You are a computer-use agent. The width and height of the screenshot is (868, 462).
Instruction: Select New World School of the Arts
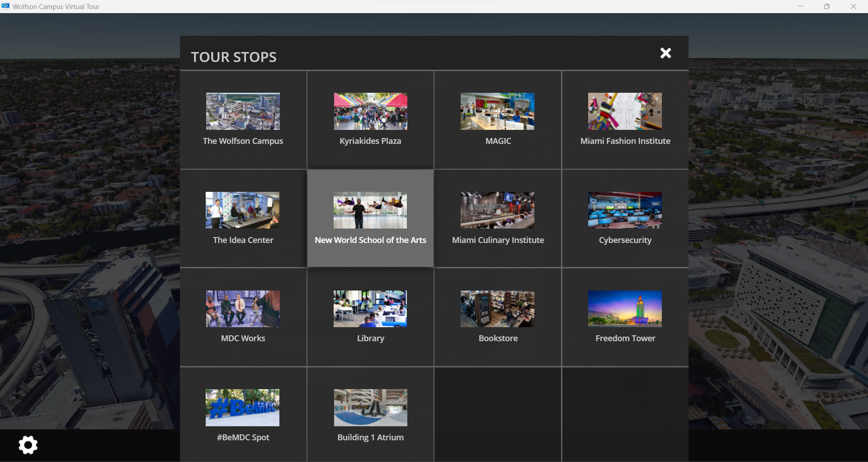370,219
